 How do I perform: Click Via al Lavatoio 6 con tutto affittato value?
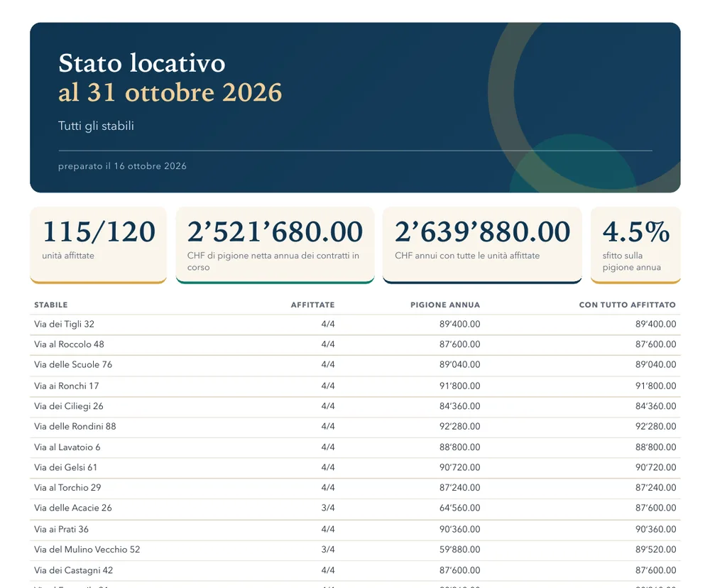[x=655, y=447]
